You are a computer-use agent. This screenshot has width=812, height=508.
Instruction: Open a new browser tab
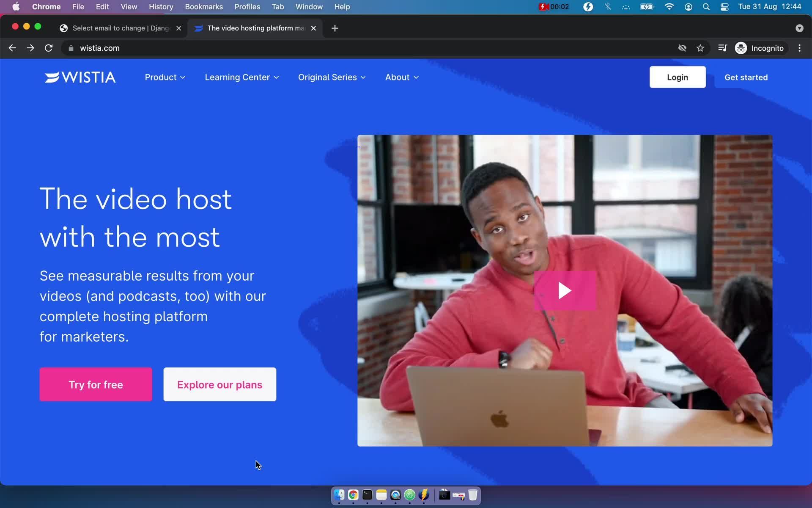335,28
